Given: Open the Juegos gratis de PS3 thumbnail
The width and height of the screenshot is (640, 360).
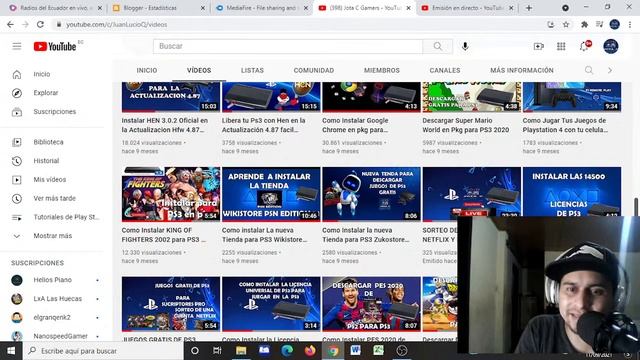Looking at the screenshot, I should click(x=171, y=304).
